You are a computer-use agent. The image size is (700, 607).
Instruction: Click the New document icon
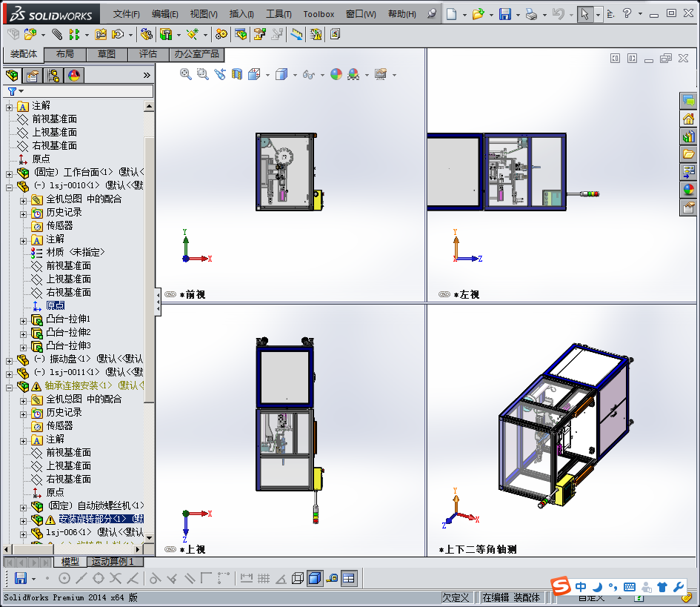click(x=451, y=14)
